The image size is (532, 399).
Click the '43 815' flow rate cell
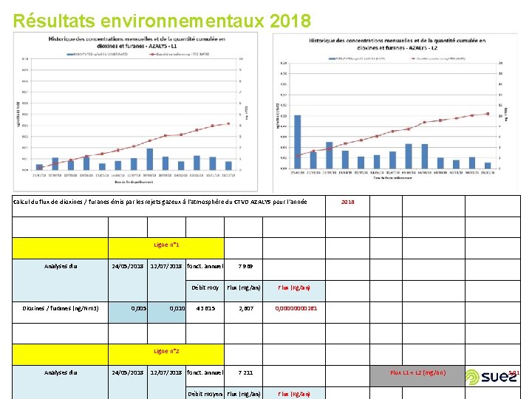click(205, 312)
